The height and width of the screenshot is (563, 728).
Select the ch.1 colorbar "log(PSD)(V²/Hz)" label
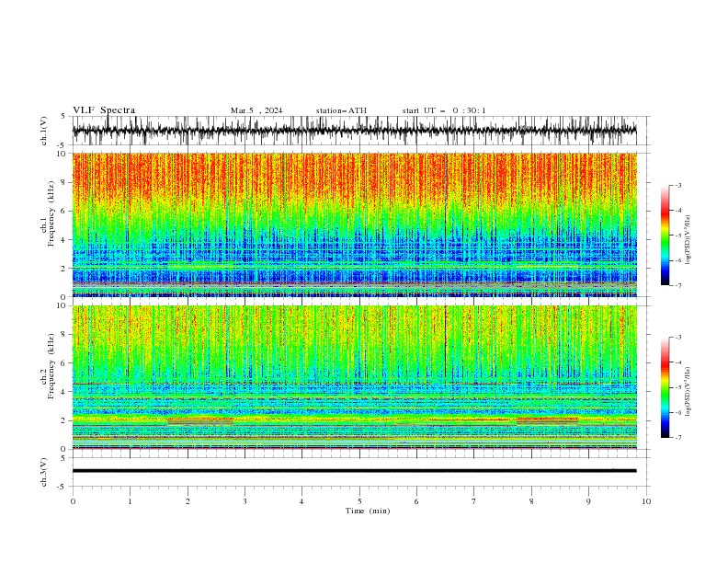pos(688,240)
